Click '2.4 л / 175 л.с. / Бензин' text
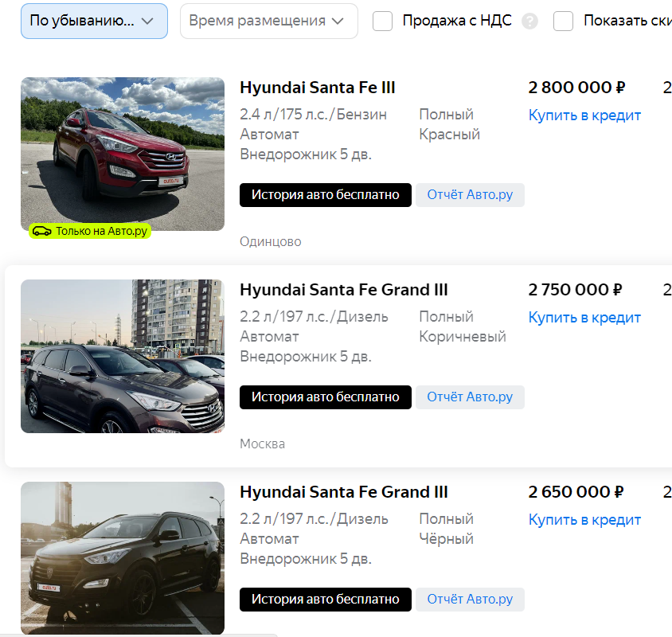Image resolution: width=672 pixels, height=637 pixels. click(313, 115)
